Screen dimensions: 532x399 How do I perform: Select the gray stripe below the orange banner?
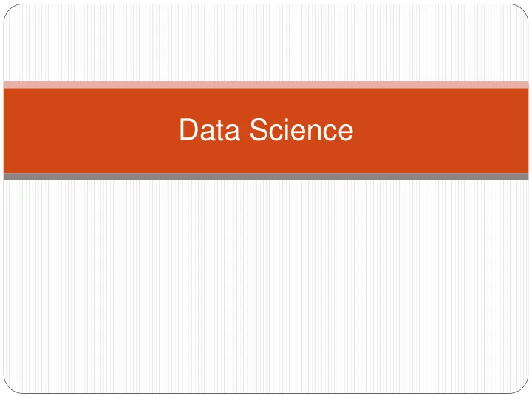[x=266, y=176]
